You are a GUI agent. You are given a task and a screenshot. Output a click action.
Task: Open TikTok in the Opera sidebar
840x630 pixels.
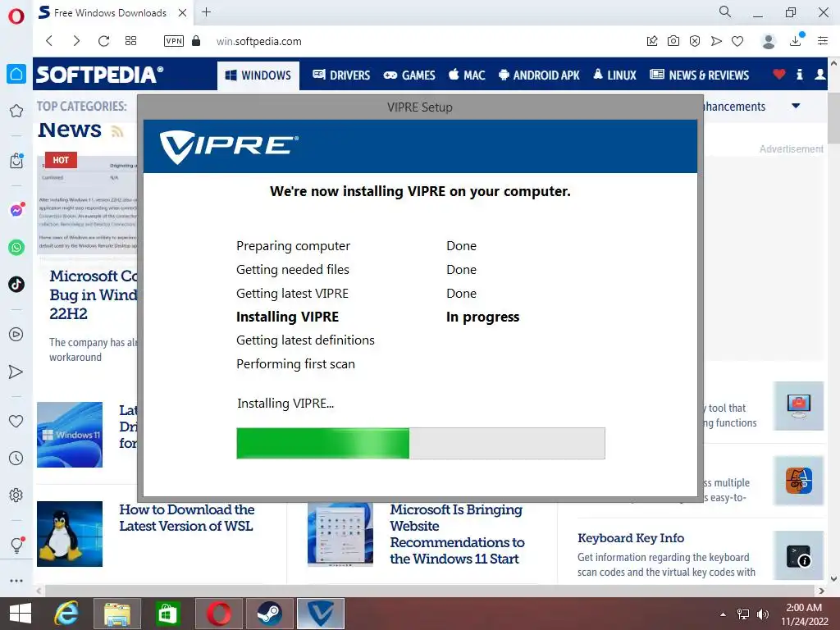point(16,284)
